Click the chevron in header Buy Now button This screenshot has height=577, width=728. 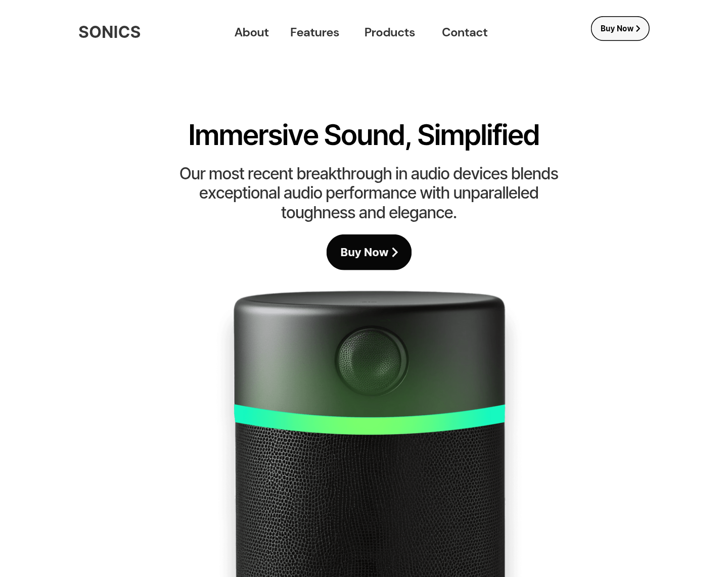[638, 28]
